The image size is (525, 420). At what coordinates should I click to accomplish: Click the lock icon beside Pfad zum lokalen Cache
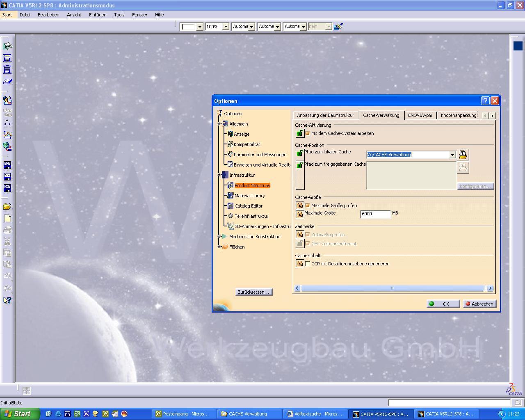pyautogui.click(x=300, y=154)
